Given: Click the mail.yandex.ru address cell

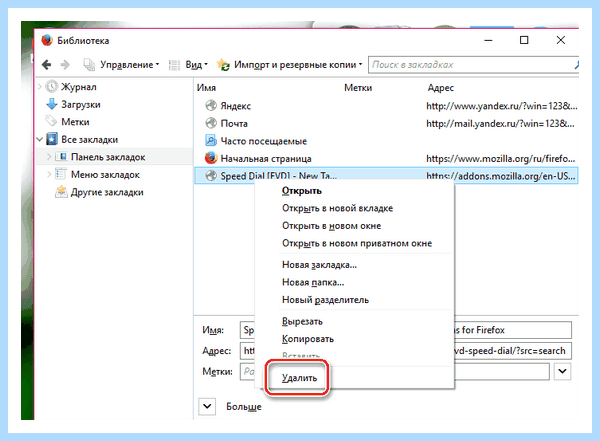Looking at the screenshot, I should [500, 123].
